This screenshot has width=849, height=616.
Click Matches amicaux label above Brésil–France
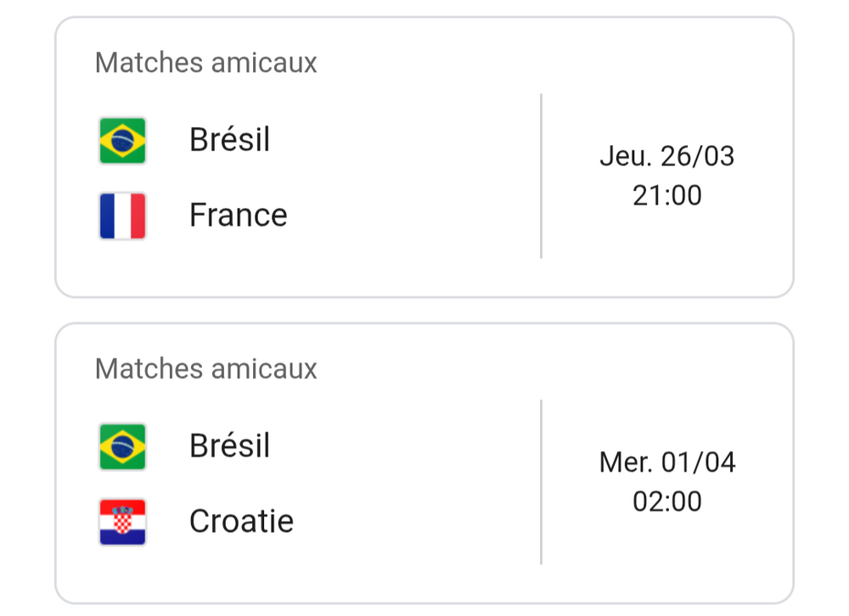coord(205,63)
